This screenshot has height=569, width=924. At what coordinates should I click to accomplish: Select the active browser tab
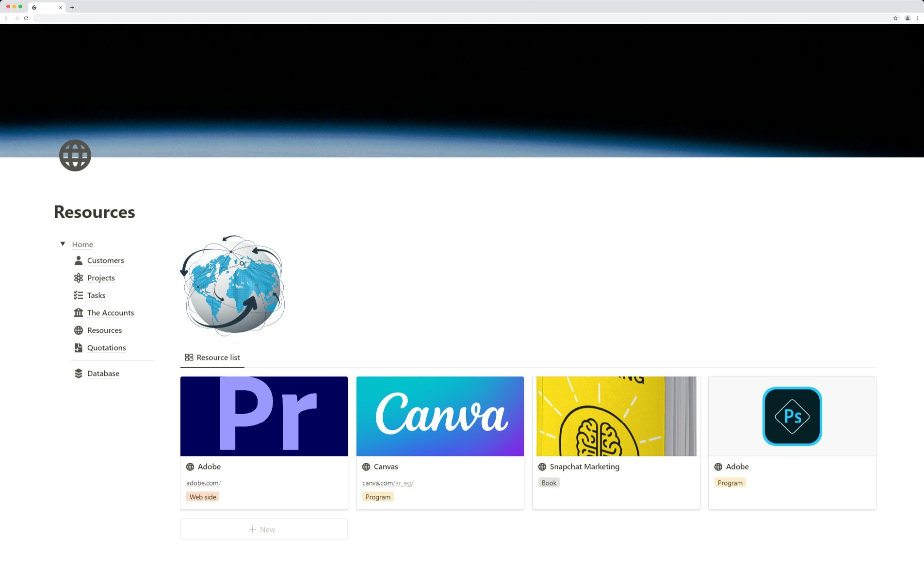click(x=47, y=7)
